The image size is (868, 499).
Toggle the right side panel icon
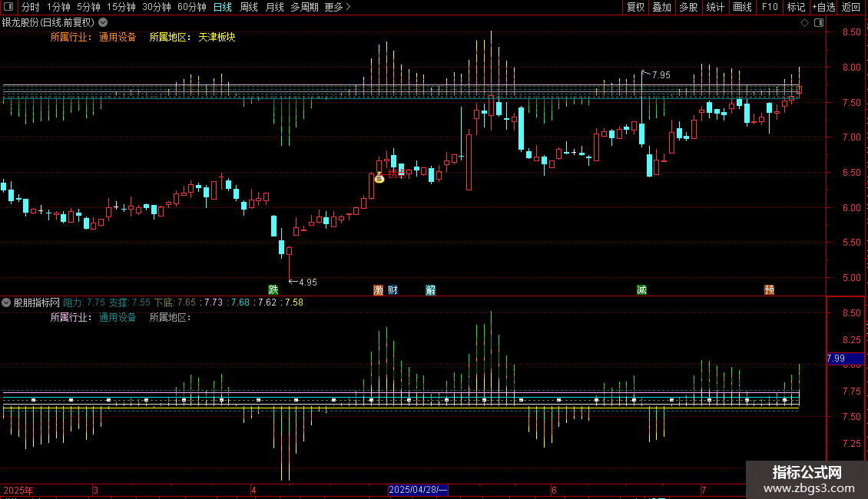tap(819, 23)
